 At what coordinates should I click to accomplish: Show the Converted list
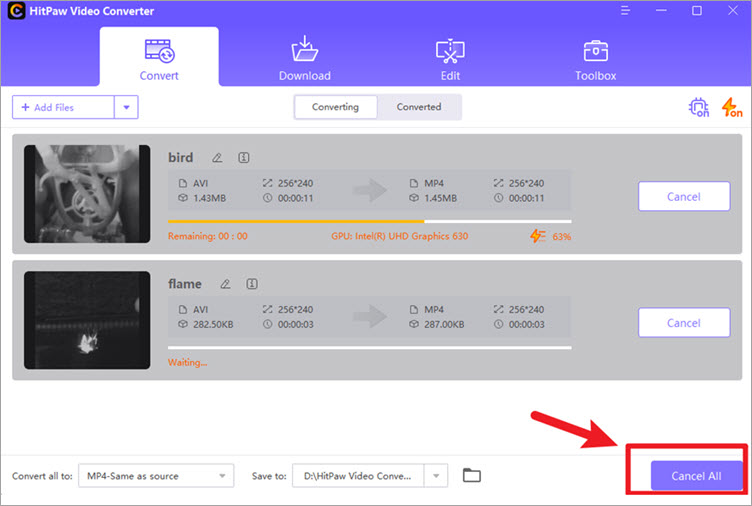[x=419, y=107]
